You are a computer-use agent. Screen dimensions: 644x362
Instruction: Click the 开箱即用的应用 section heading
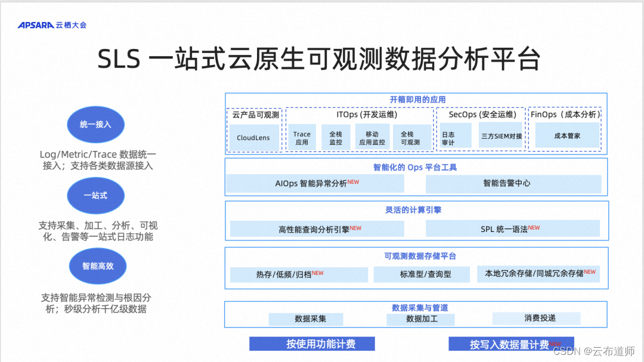pos(417,100)
